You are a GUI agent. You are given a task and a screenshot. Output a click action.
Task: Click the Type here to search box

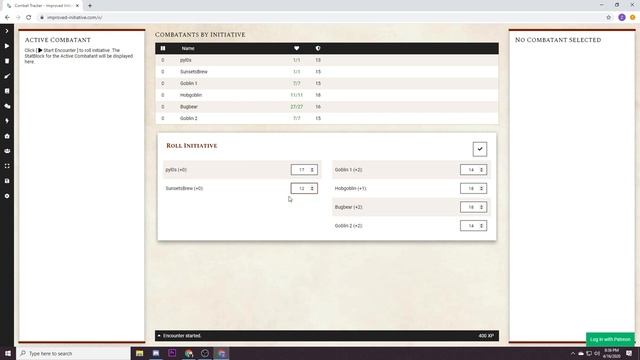(73, 353)
